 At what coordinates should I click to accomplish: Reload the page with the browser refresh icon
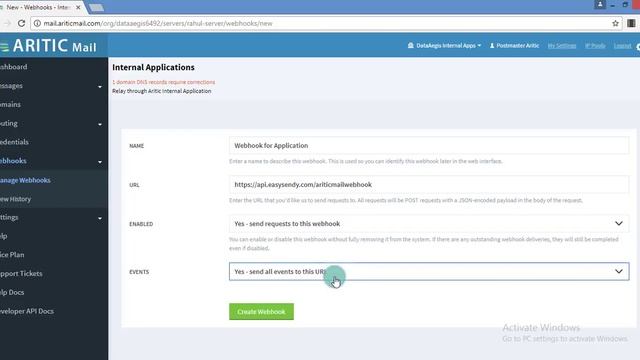tap(22, 23)
